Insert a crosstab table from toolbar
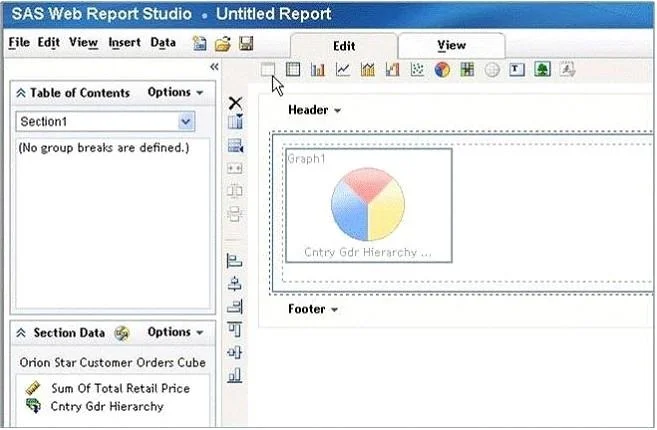The image size is (657, 430). point(293,69)
